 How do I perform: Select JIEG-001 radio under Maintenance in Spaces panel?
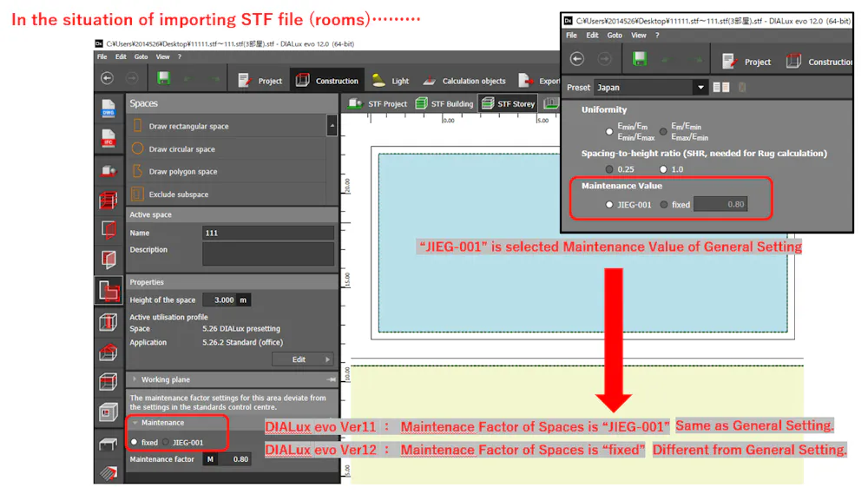pyautogui.click(x=166, y=443)
